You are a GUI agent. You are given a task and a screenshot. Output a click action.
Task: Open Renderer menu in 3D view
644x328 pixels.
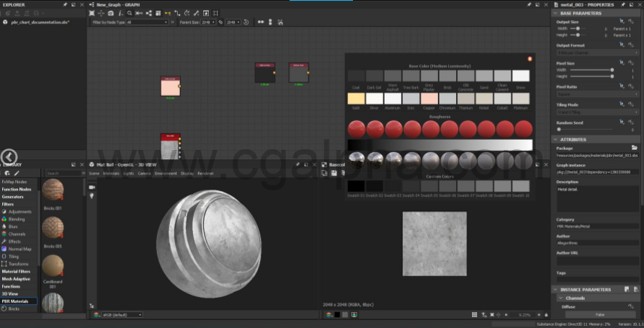click(205, 173)
